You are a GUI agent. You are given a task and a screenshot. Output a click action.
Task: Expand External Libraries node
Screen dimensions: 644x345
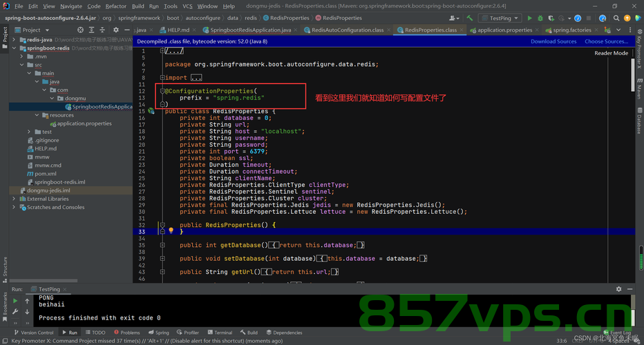tap(14, 199)
